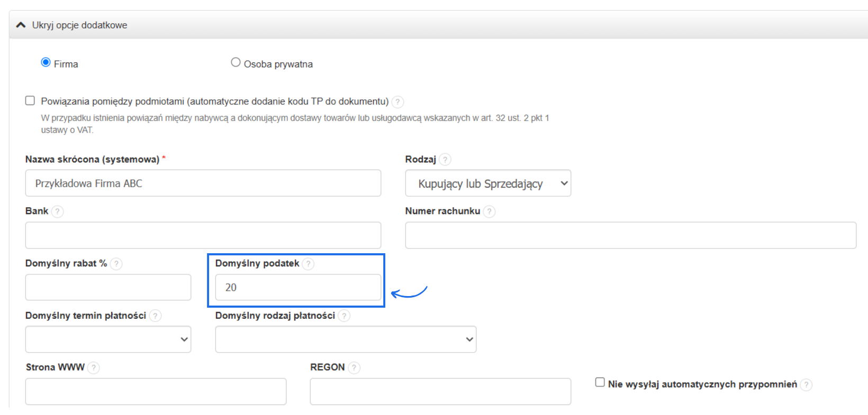
Task: Click help icon next to Domyślny podatek
Action: pos(309,264)
